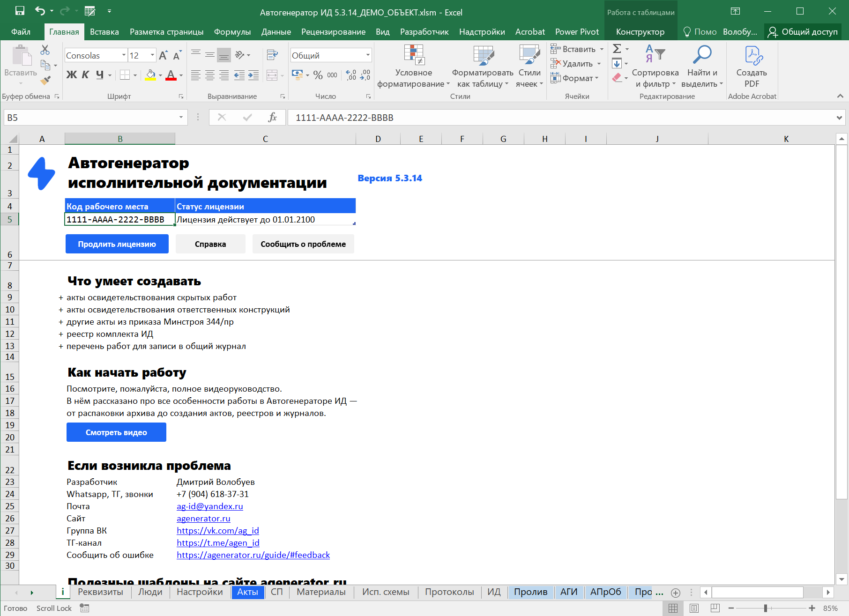Expand the font name dropdown
The width and height of the screenshot is (849, 616).
coord(124,55)
